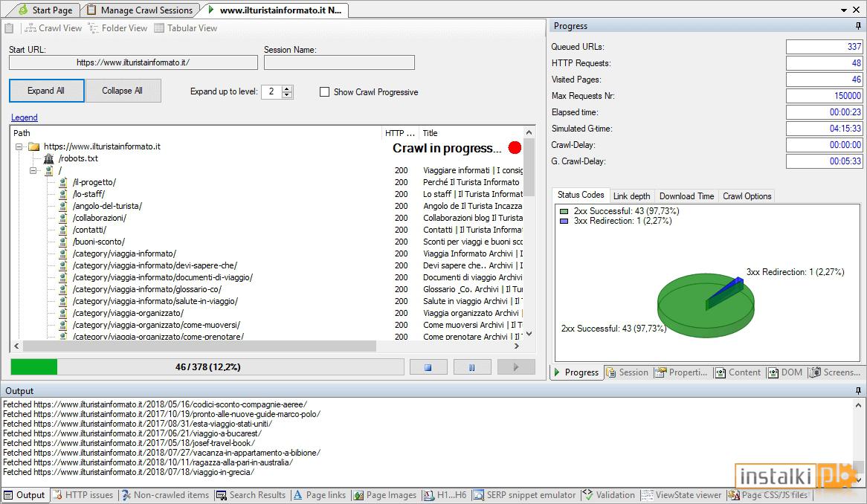The width and height of the screenshot is (867, 504).
Task: Click the Expand up to level number box
Action: [x=271, y=91]
